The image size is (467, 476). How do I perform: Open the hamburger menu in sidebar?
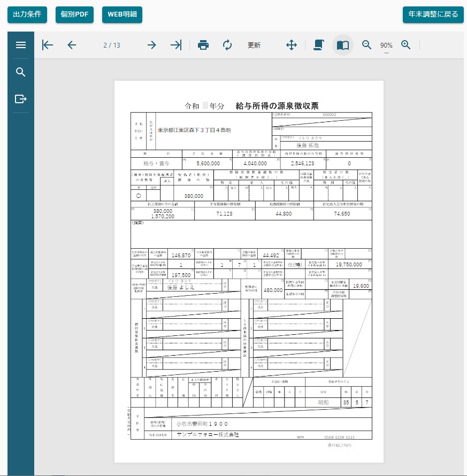[x=21, y=45]
